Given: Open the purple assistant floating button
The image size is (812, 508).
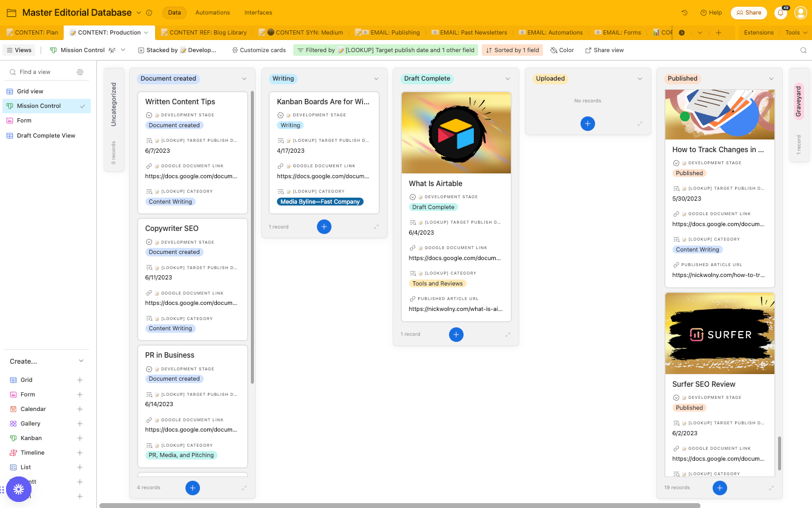Looking at the screenshot, I should tap(18, 489).
